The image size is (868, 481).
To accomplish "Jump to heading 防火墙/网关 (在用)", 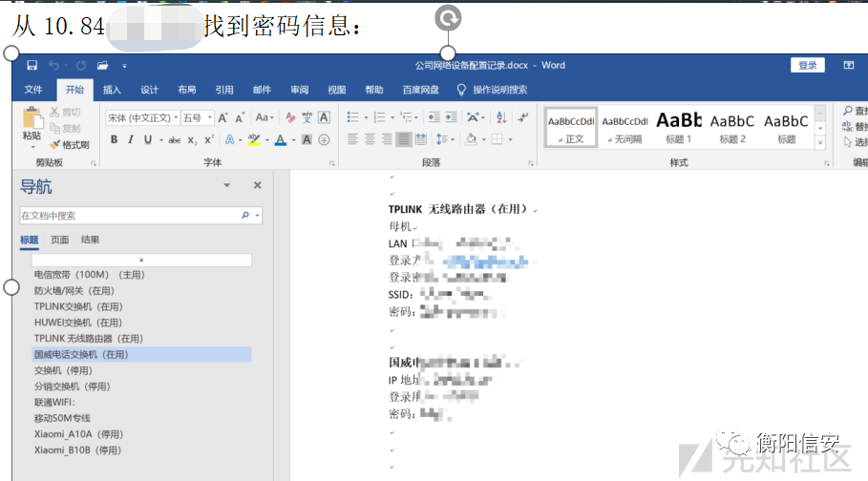I will pos(74,290).
